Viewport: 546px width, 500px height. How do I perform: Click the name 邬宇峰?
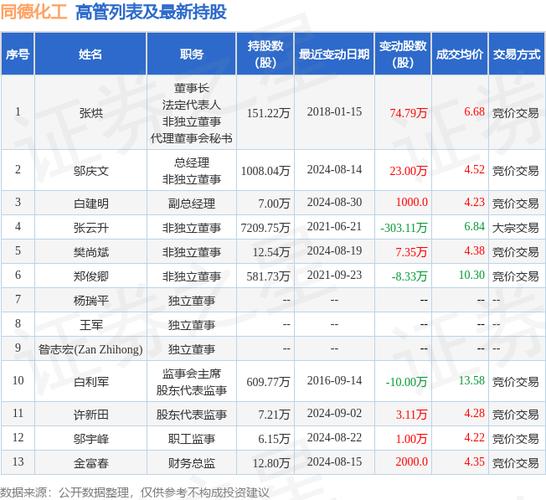91,438
